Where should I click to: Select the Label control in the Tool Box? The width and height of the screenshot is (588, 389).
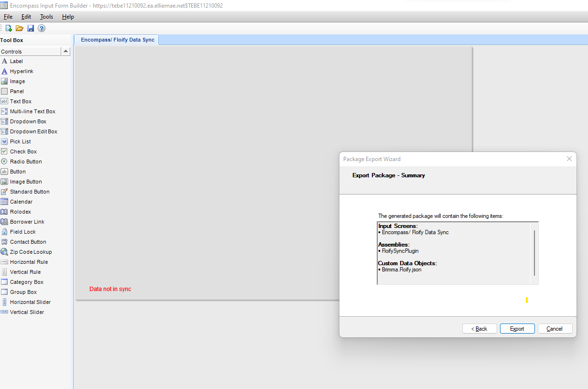coord(15,61)
